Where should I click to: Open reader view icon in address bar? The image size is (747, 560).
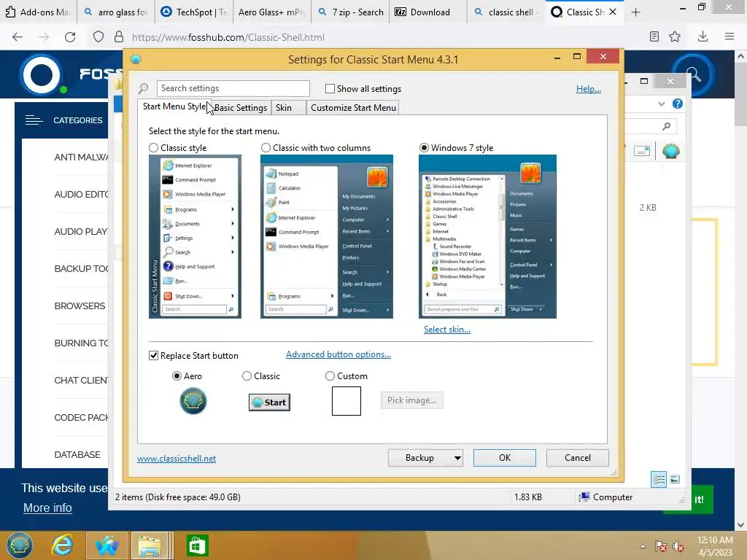[654, 36]
